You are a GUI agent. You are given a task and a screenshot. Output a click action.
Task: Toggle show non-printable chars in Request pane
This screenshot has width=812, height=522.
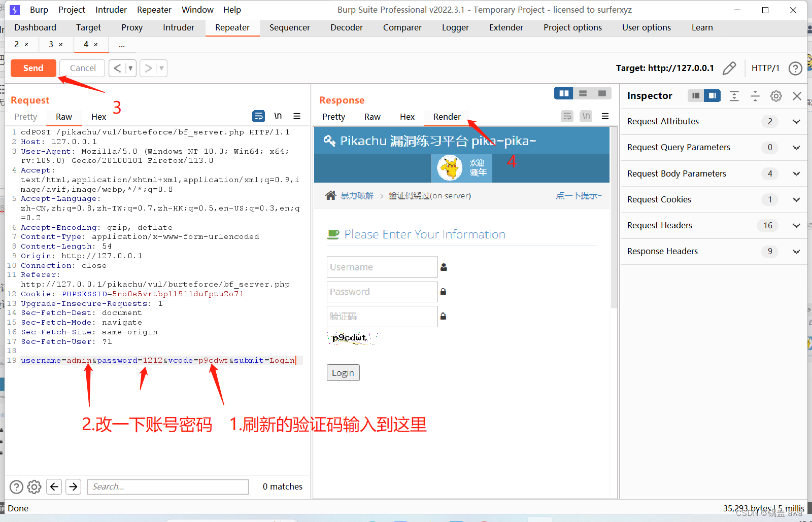coord(278,116)
